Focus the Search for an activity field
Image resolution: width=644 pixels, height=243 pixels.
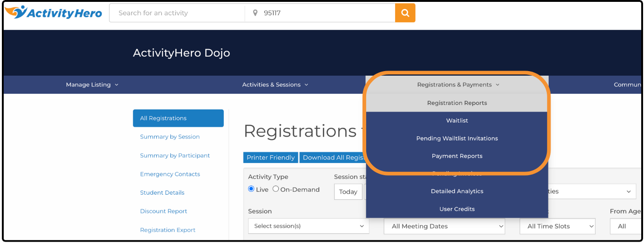(177, 13)
